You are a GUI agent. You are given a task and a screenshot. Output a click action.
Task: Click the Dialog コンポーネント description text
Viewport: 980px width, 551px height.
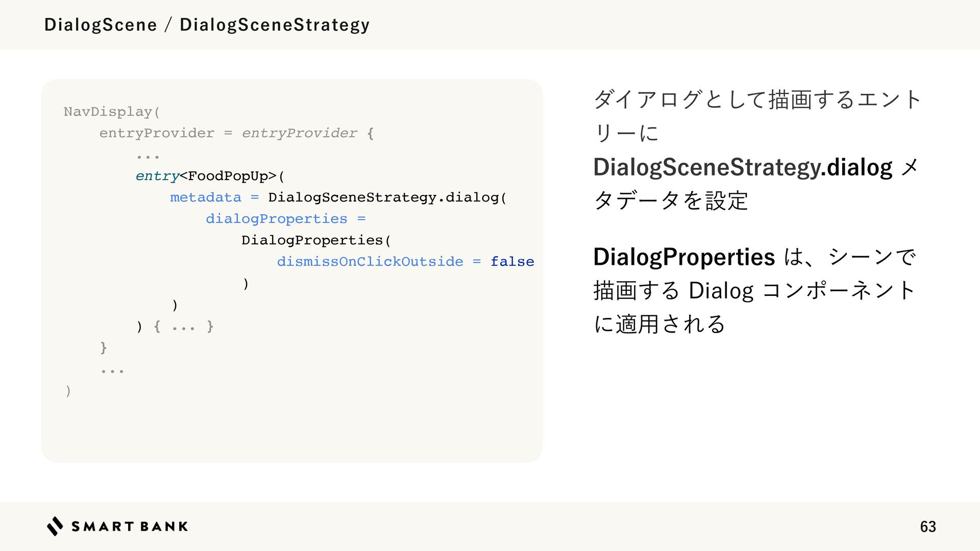pyautogui.click(x=802, y=290)
